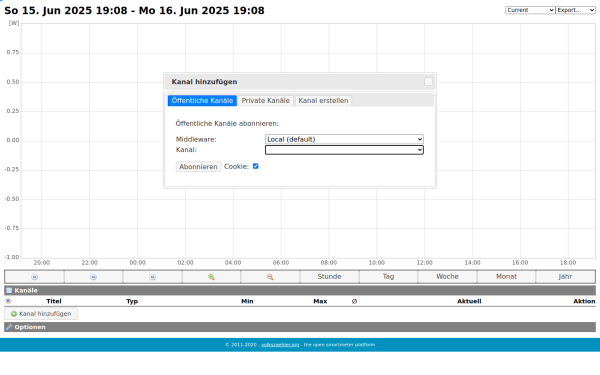Viewport: 600px width, 375px height.
Task: Collapse the Kanäle section header
Action: pos(300,290)
